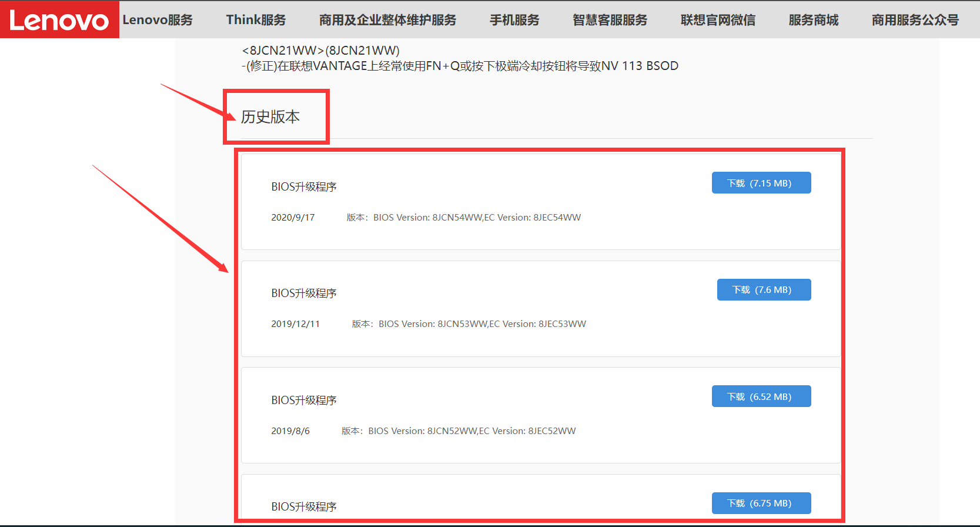Select the date 2019/8/6
This screenshot has width=980, height=527.
pos(290,431)
